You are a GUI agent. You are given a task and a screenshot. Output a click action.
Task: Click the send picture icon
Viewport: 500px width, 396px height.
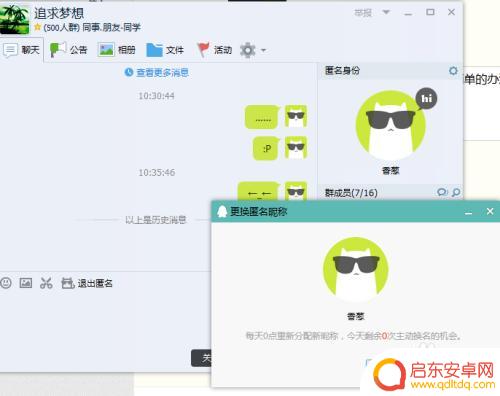click(x=26, y=283)
